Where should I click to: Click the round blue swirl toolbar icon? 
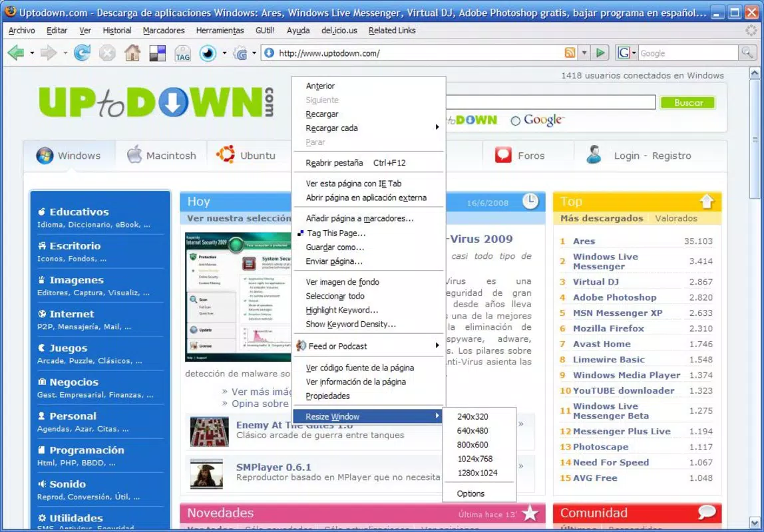pyautogui.click(x=208, y=53)
